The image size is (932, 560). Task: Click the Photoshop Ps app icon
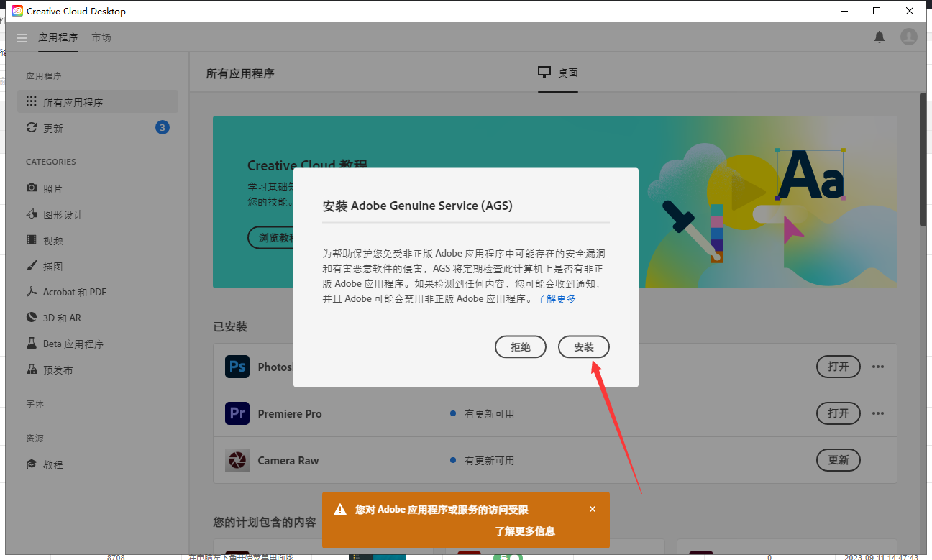237,367
